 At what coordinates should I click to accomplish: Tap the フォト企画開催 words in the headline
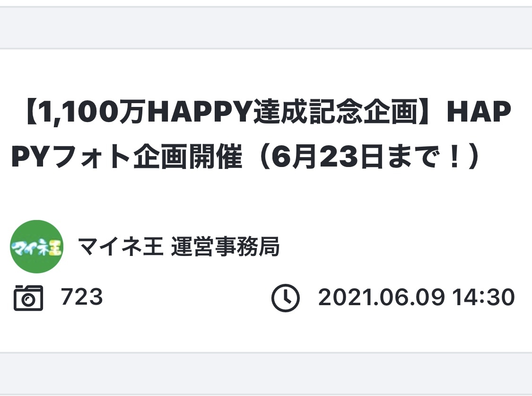coord(148,157)
